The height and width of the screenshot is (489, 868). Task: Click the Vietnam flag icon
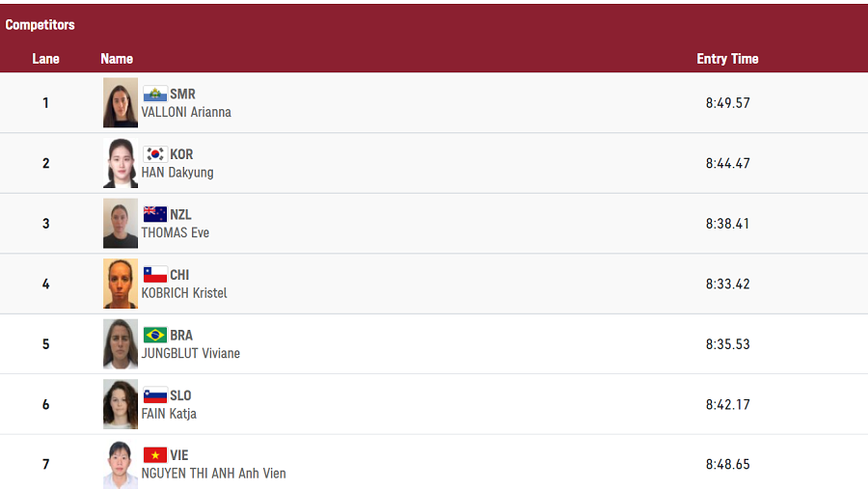coord(155,455)
